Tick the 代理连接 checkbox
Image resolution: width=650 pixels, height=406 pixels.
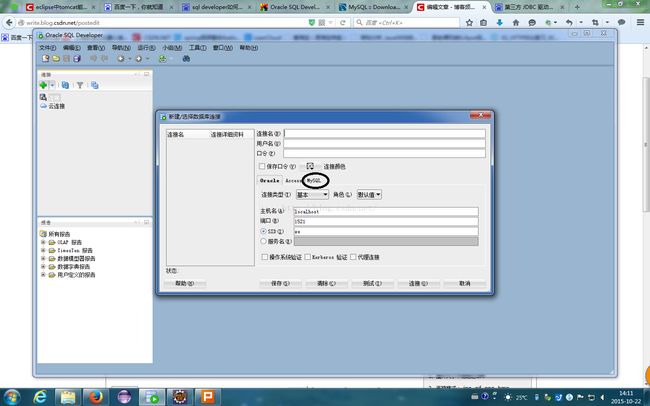pos(353,257)
